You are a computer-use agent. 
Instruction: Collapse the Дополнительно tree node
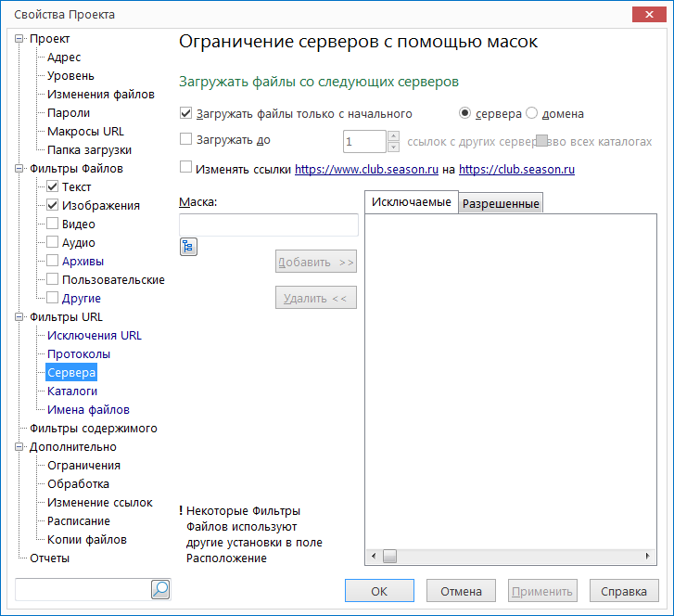tap(19, 447)
